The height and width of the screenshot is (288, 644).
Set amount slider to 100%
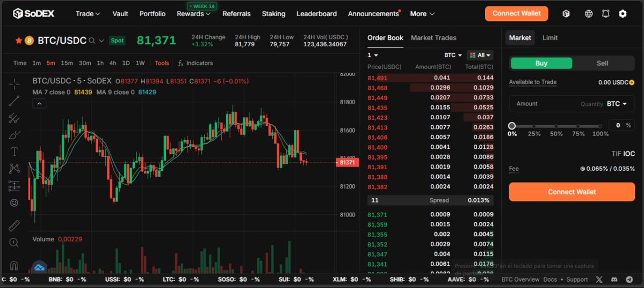pos(600,127)
